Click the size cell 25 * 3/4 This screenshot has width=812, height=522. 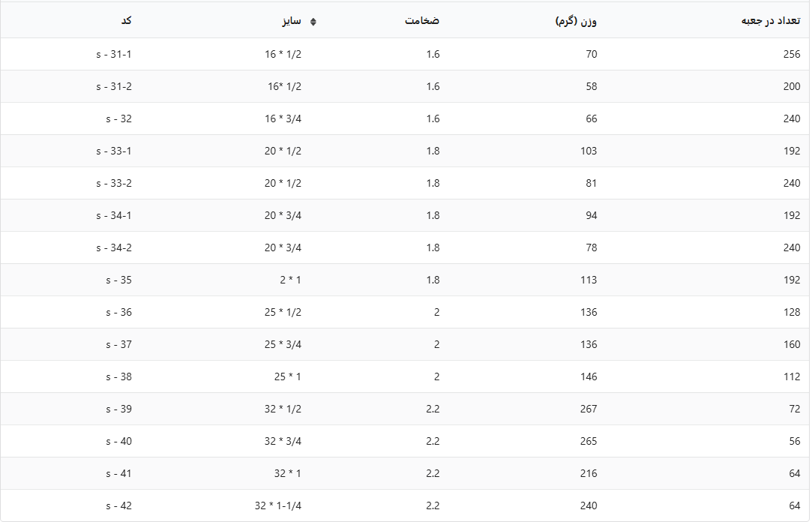[x=283, y=344]
